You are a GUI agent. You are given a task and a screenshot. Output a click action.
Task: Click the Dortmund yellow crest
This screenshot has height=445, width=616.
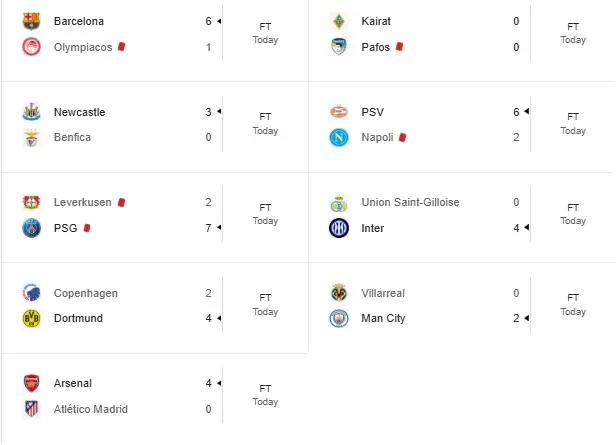click(x=31, y=318)
